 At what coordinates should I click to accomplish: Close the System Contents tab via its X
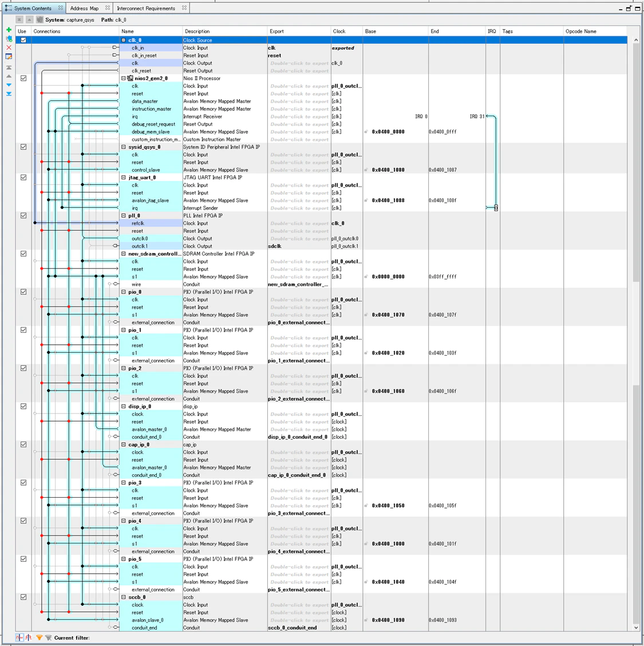click(x=61, y=8)
